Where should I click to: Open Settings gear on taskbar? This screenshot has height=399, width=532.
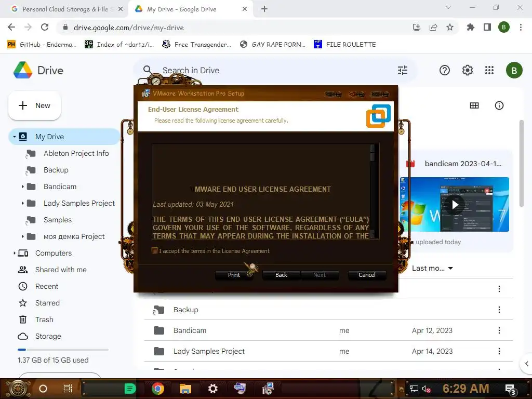click(x=212, y=389)
